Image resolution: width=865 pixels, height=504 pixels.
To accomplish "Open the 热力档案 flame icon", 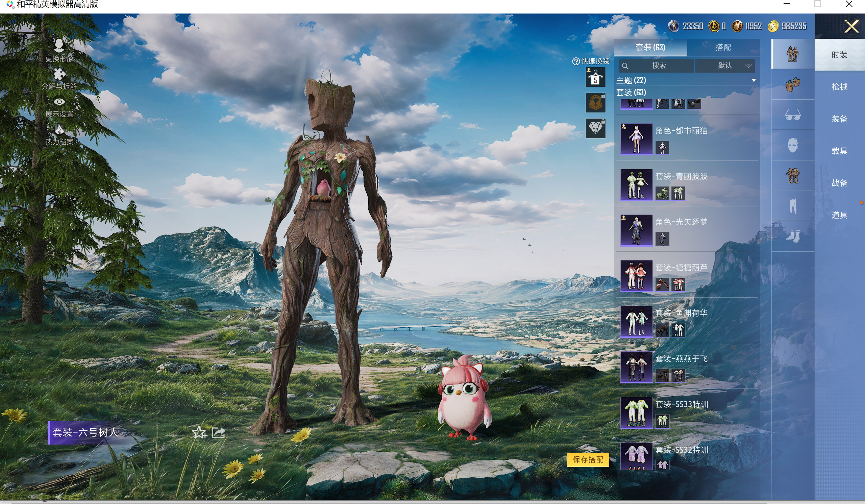I will (x=59, y=130).
